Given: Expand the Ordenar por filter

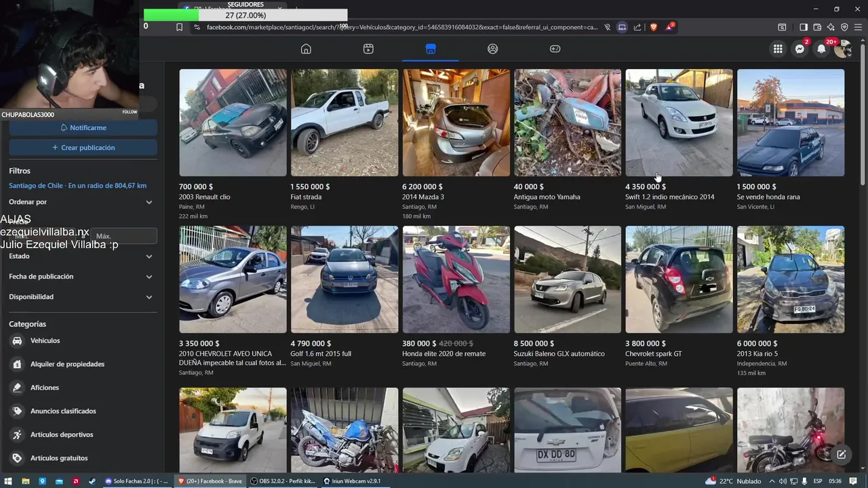Looking at the screenshot, I should pos(81,202).
